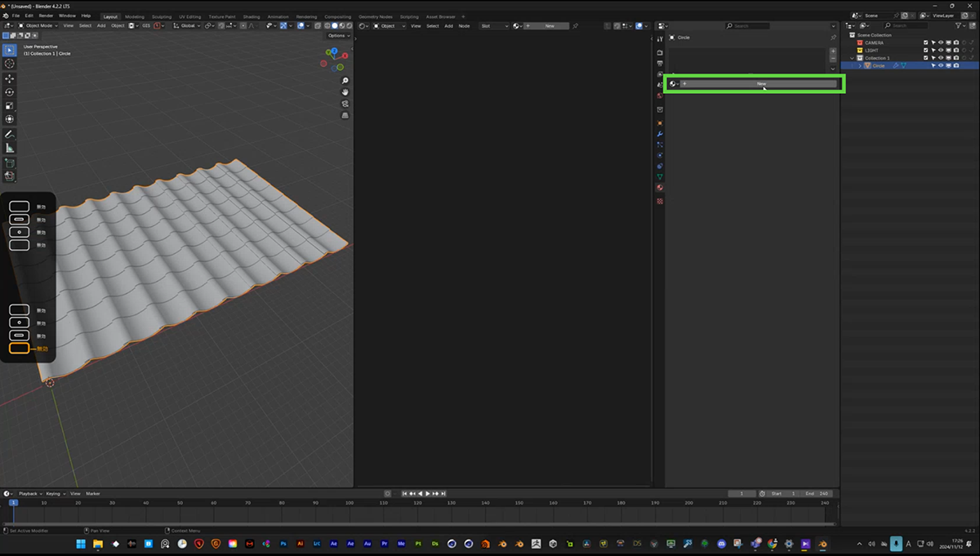Select the Measure tool
The width and height of the screenshot is (980, 556).
pyautogui.click(x=10, y=148)
